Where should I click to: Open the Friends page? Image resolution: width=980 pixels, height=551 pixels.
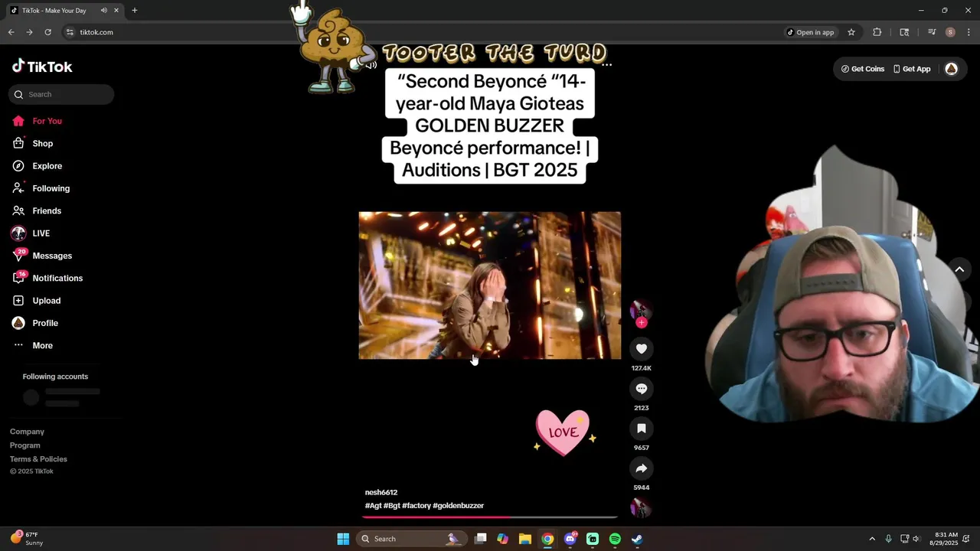(x=47, y=210)
